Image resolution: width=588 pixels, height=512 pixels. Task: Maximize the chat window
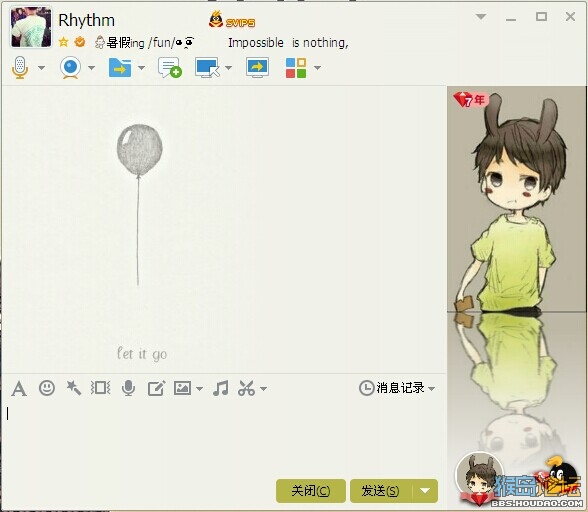click(541, 17)
